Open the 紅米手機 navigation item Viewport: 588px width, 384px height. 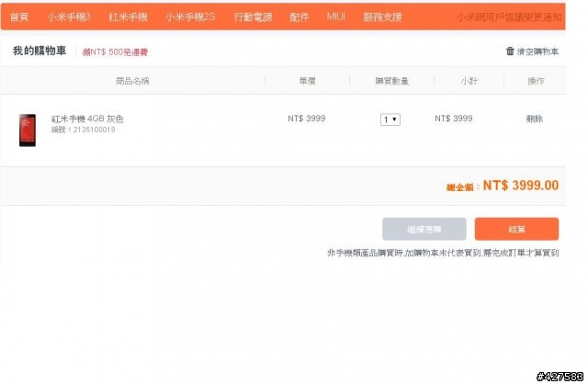coord(128,17)
